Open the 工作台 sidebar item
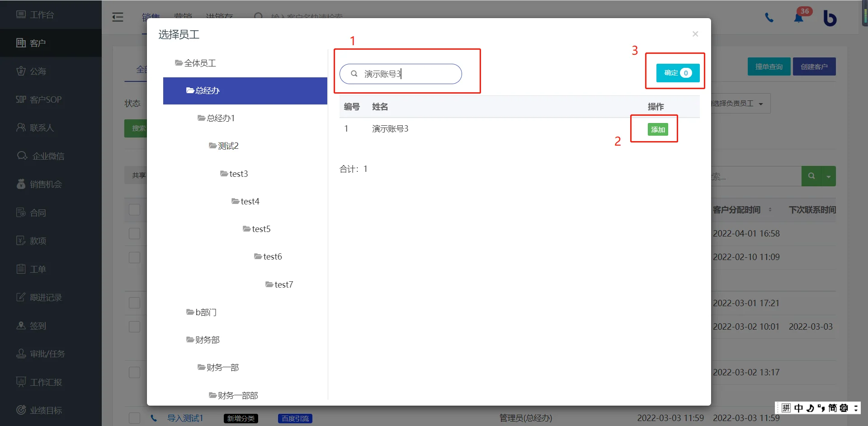Viewport: 868px width, 426px height. point(51,15)
